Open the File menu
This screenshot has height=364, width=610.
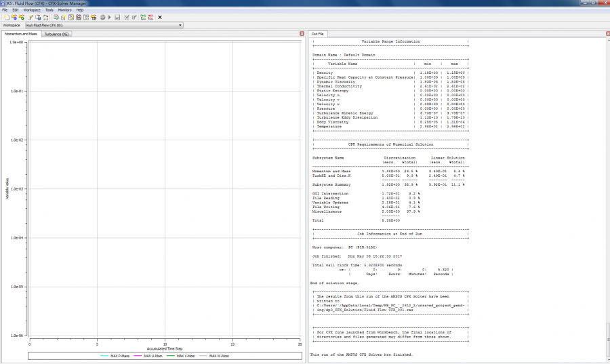5,10
